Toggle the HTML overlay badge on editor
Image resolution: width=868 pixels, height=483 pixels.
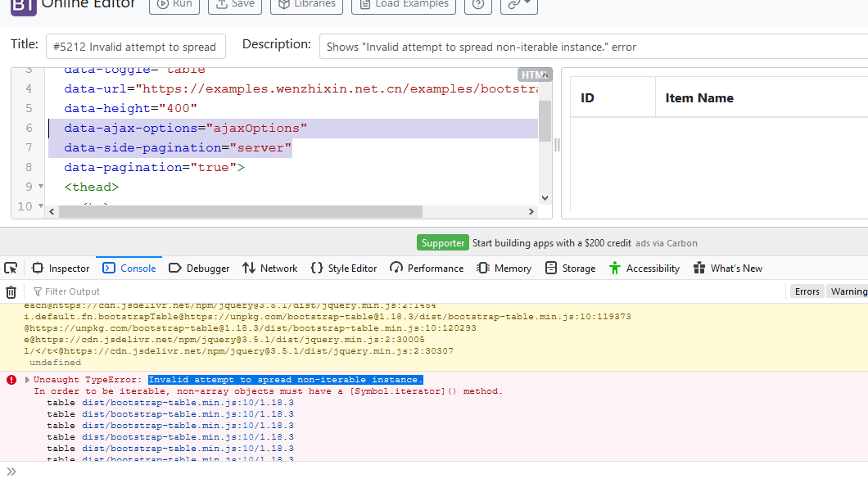point(535,74)
